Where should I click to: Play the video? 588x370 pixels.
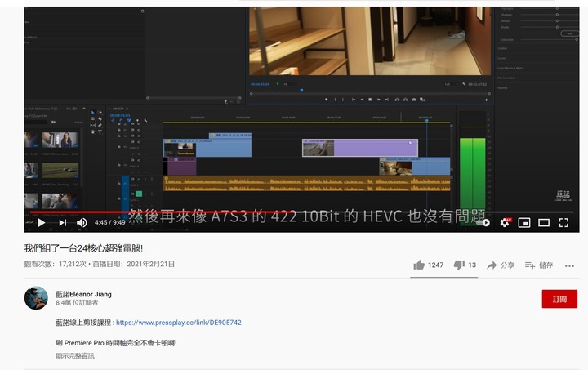(x=42, y=223)
